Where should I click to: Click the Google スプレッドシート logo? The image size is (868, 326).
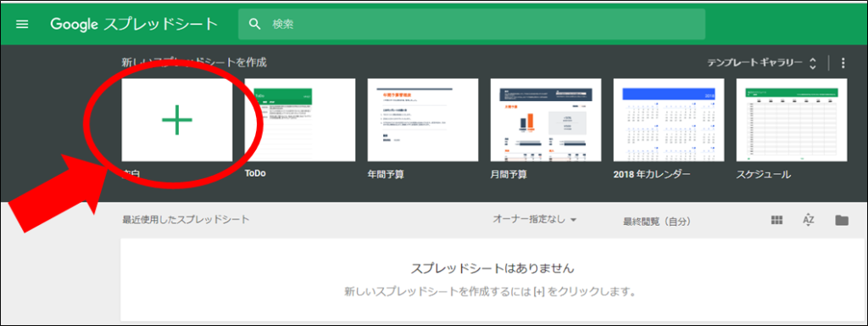tap(134, 25)
